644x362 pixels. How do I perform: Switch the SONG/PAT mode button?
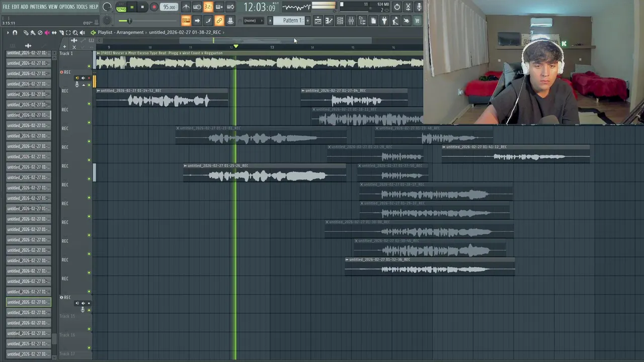[121, 7]
